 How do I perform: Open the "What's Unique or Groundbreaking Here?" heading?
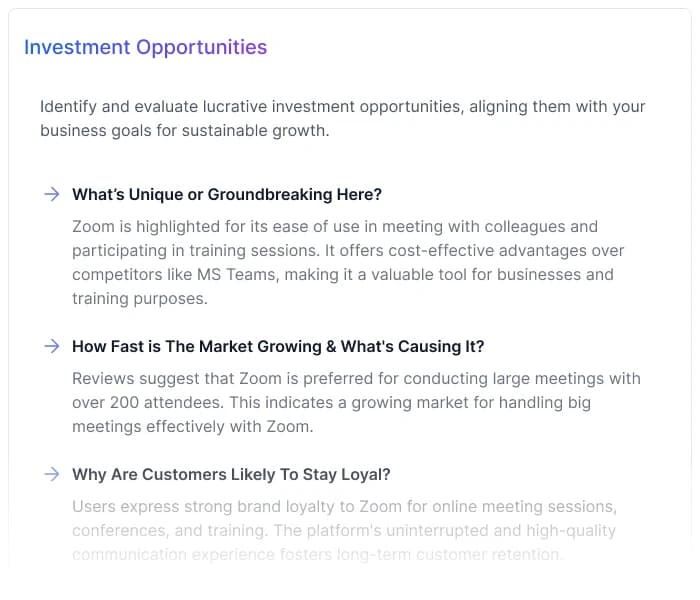coord(227,194)
